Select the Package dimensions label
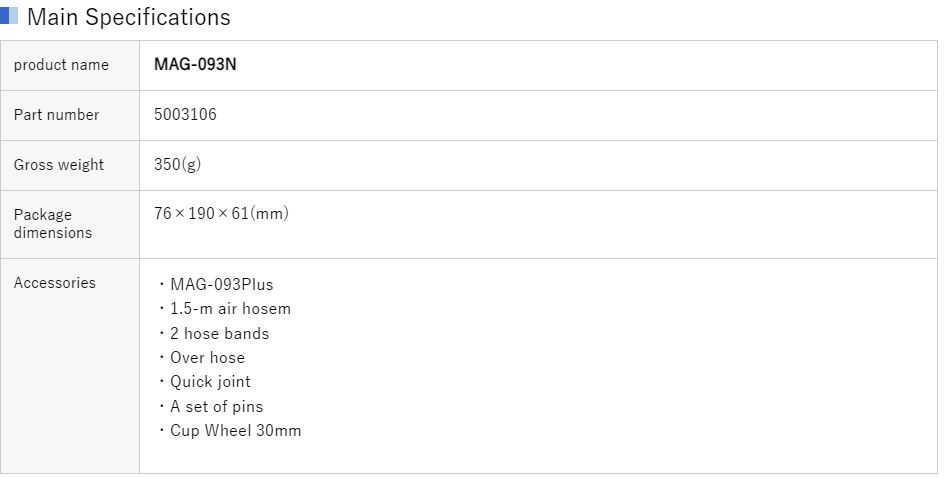Image resolution: width=947 pixels, height=478 pixels. (x=53, y=224)
